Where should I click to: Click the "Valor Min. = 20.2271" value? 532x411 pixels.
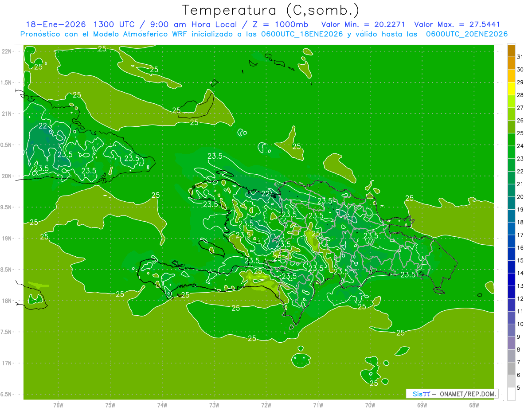363,24
